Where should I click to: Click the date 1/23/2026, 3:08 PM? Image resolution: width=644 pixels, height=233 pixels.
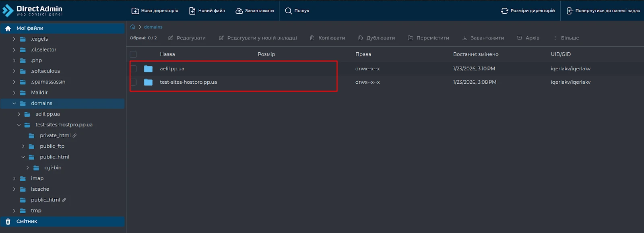(x=475, y=82)
